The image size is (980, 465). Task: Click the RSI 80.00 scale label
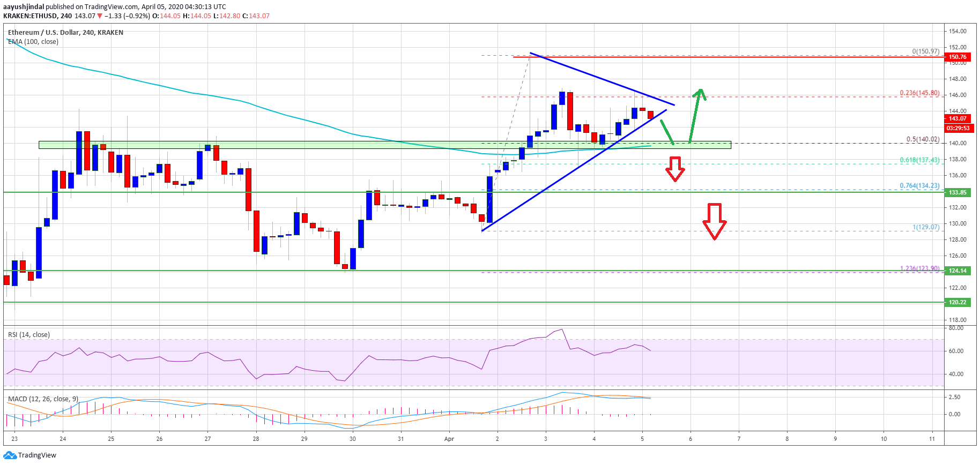(x=956, y=328)
